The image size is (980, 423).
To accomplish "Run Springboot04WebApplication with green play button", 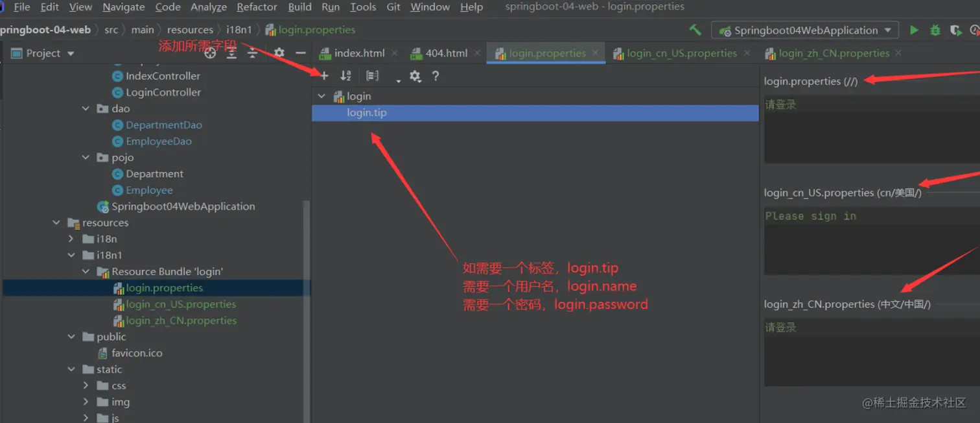I will (x=914, y=30).
